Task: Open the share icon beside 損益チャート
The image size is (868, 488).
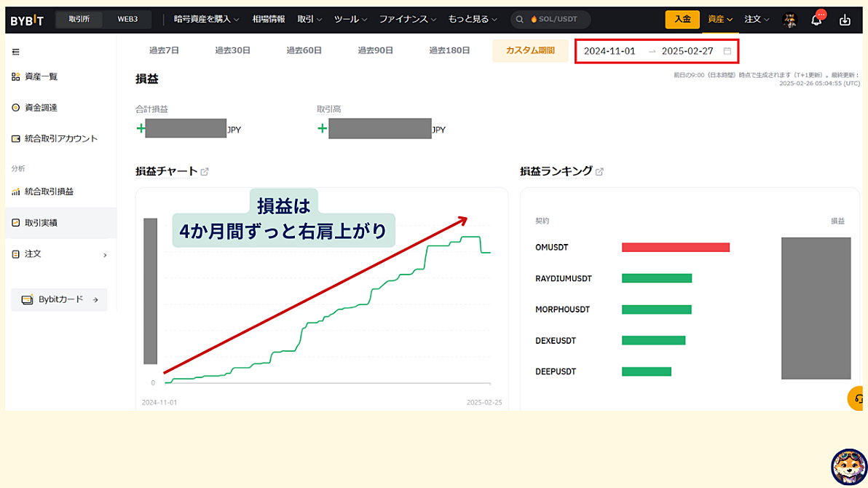Action: coord(205,172)
